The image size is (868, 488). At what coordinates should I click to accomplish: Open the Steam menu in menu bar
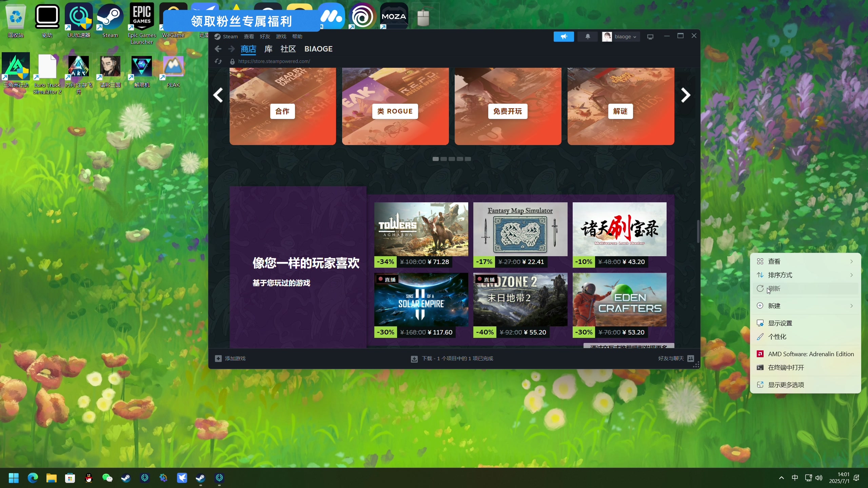[x=230, y=37]
